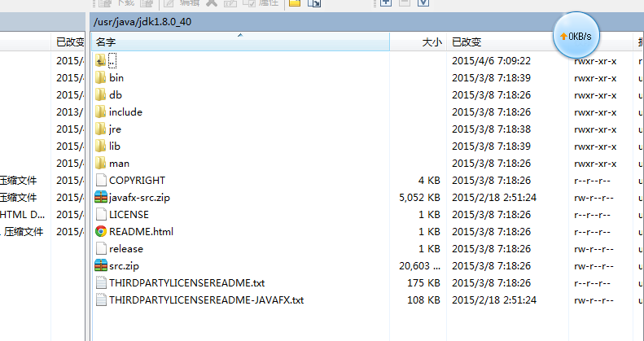Sort by the 大小 column header

pos(418,42)
